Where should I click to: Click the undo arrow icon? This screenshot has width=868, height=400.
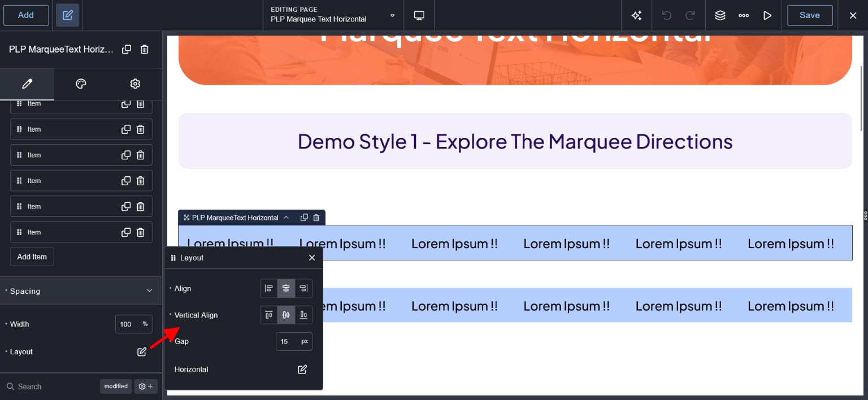coord(666,15)
